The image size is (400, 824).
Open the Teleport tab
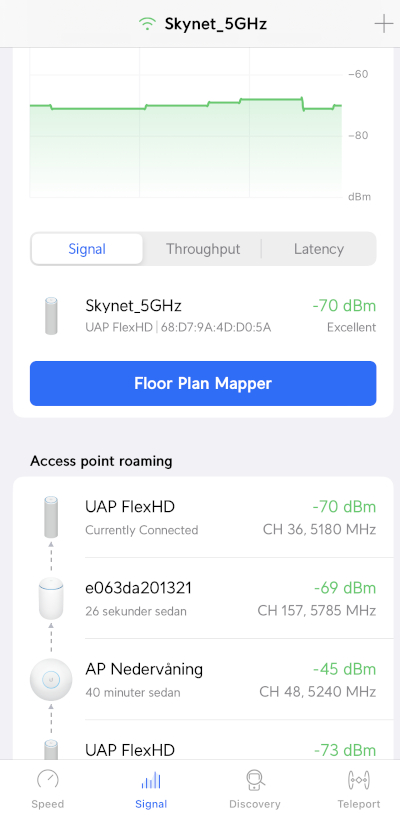[x=358, y=789]
